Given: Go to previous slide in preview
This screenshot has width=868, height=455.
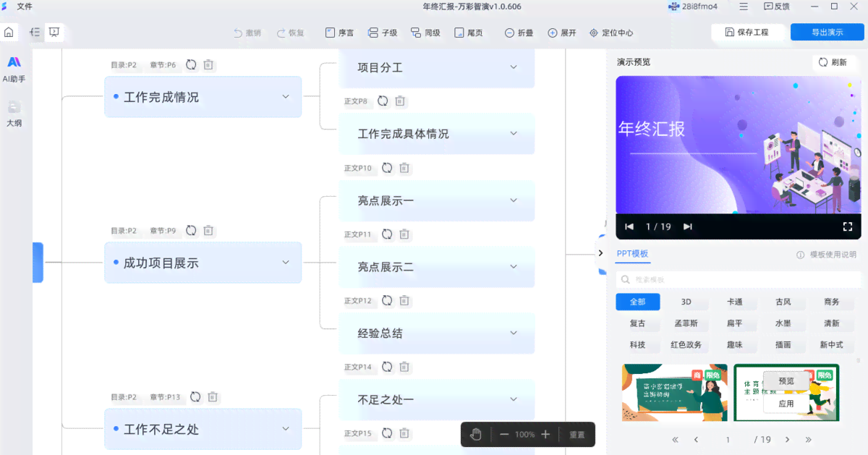Looking at the screenshot, I should [629, 226].
